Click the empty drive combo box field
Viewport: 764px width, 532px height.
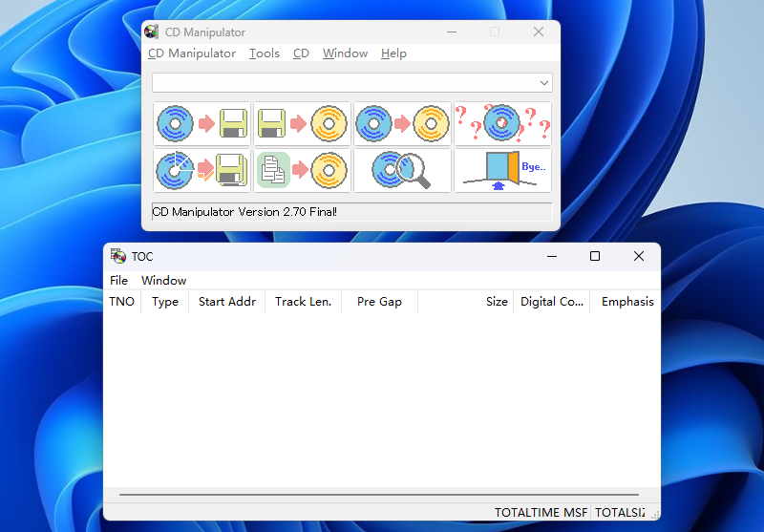click(351, 83)
